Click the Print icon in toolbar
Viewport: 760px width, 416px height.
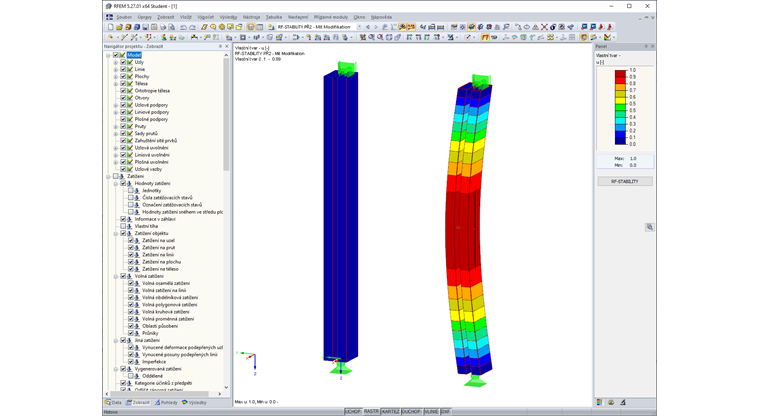coord(163,27)
